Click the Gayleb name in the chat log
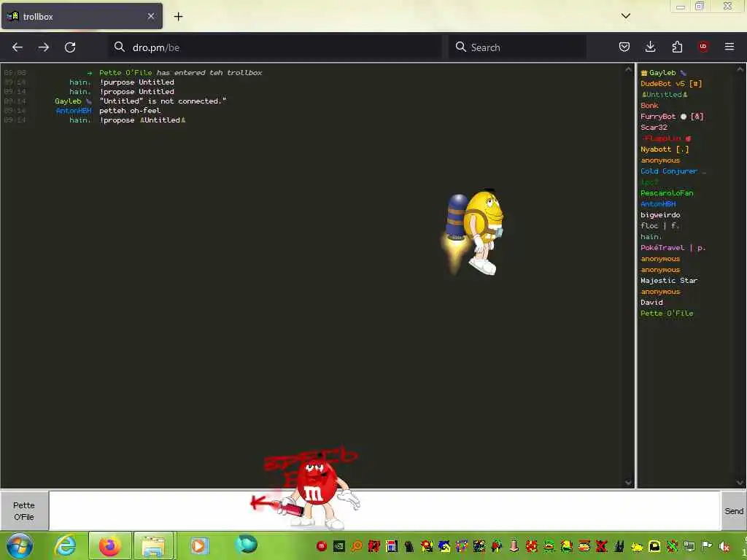This screenshot has height=560, width=747. pos(68,101)
